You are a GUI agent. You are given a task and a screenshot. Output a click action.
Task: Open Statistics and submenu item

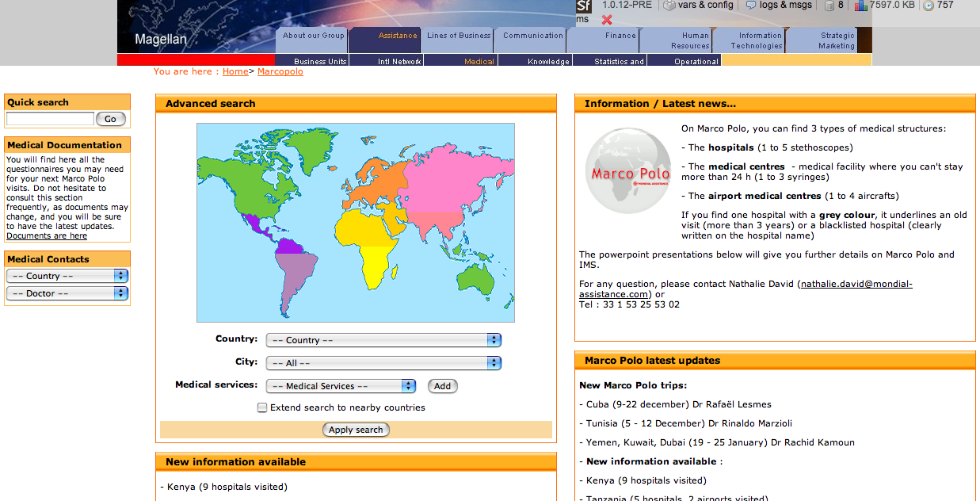click(x=609, y=60)
